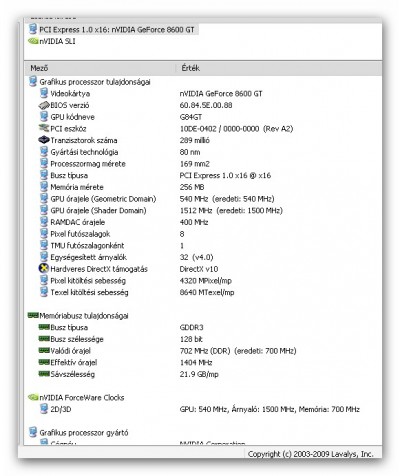Click the memory icon beside Memóriabusz tulajdonságai
Image resolution: width=400 pixels, height=476 pixels.
click(x=33, y=315)
